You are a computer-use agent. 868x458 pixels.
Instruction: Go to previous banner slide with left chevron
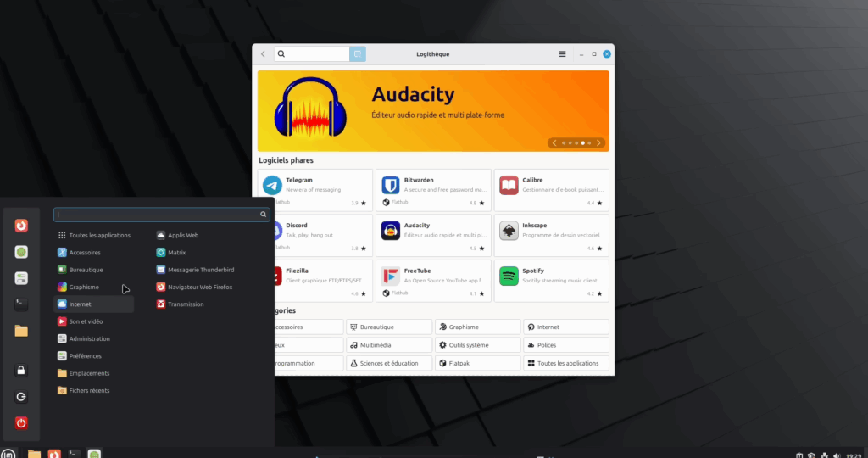(x=554, y=143)
